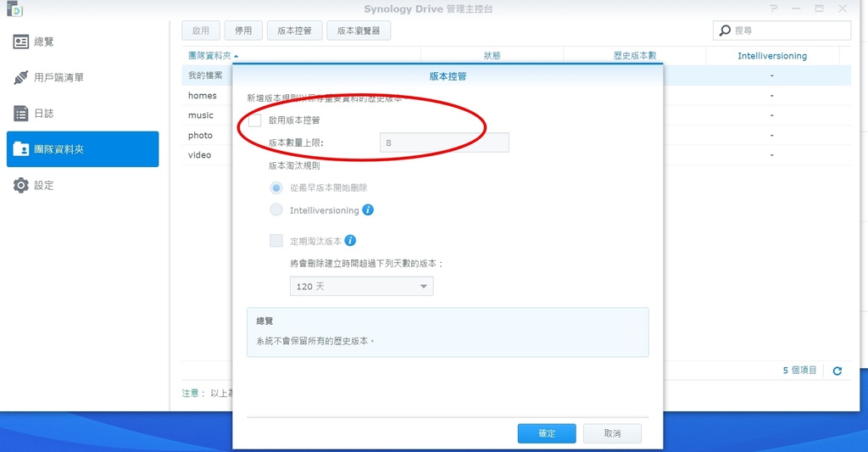Toggle the 定期淘汰版本 checkbox

pos(276,240)
